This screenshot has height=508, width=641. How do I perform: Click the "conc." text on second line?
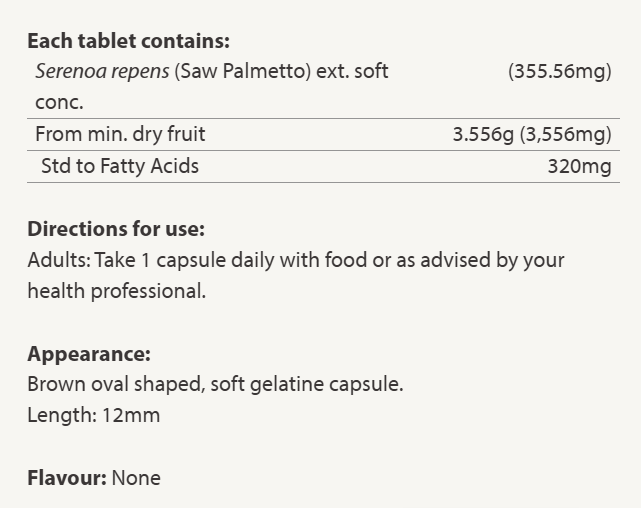click(59, 102)
